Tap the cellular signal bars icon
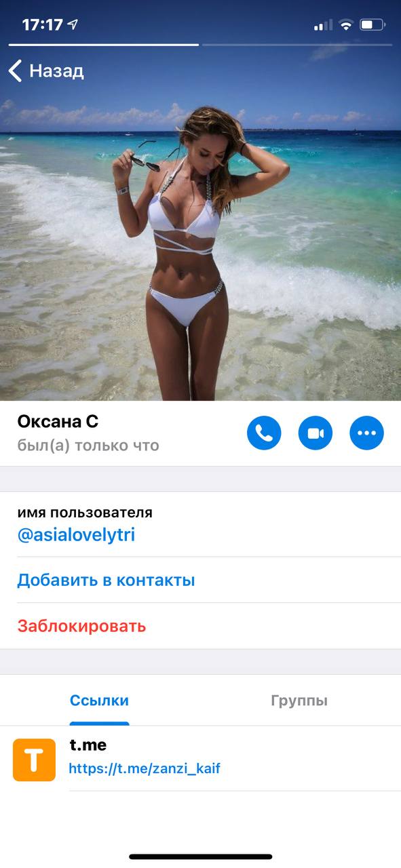401x868 pixels. coord(323,26)
